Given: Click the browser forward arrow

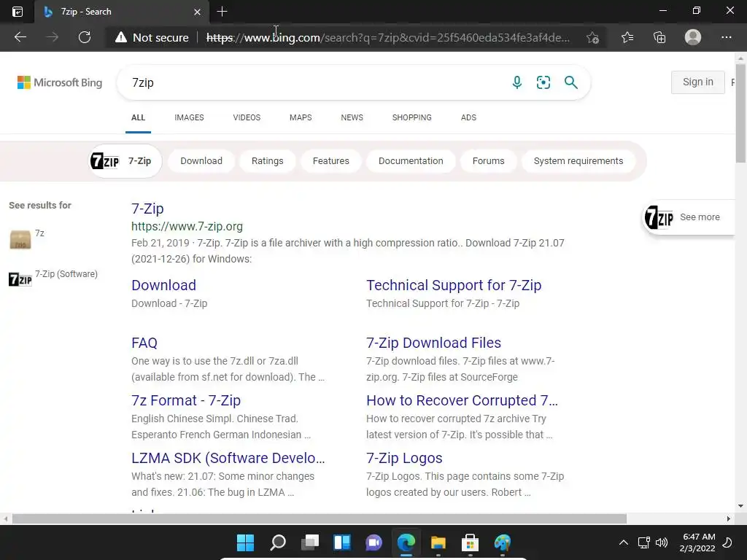Looking at the screenshot, I should point(53,37).
